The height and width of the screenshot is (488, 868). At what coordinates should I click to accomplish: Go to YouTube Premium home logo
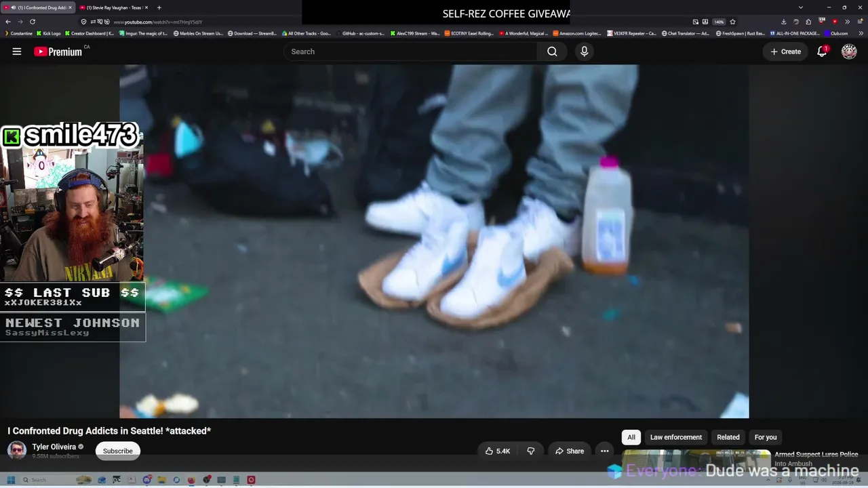click(58, 52)
